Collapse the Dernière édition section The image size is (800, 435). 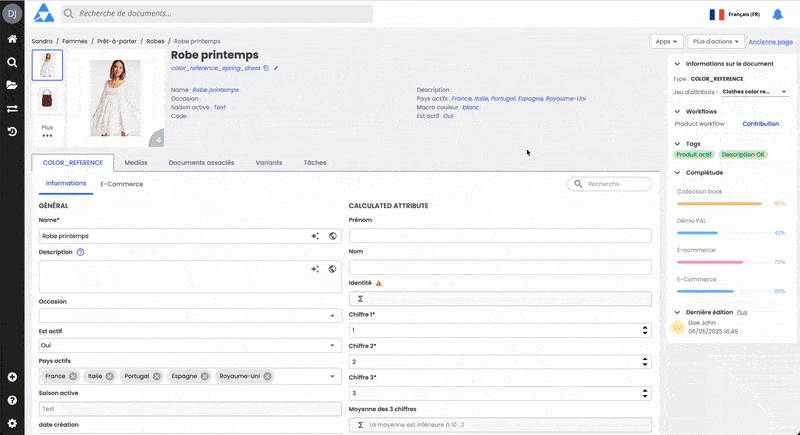tap(677, 312)
